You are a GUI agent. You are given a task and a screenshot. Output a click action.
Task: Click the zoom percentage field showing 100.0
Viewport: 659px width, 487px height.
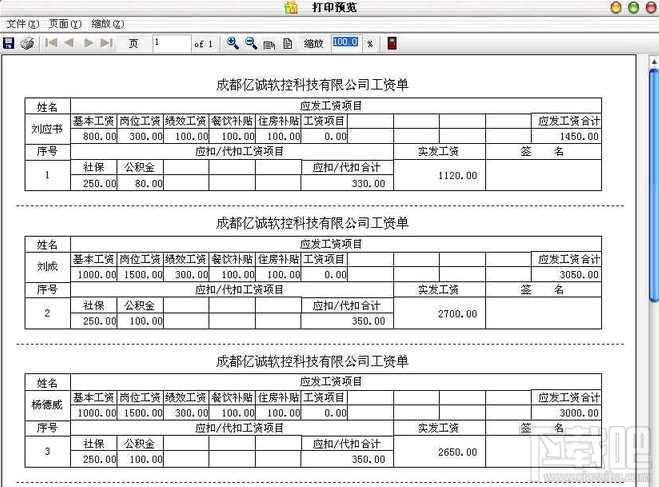pos(345,44)
